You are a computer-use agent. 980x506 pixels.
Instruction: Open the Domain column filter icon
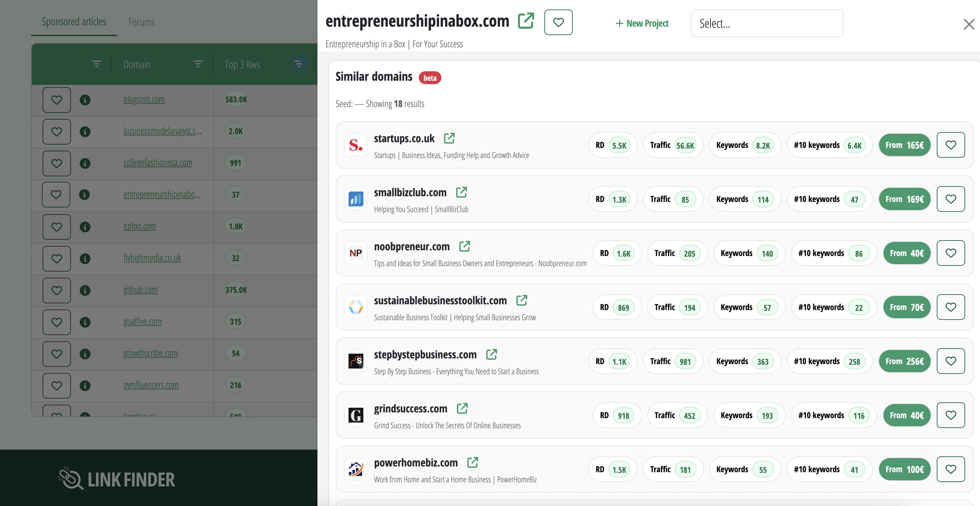198,64
